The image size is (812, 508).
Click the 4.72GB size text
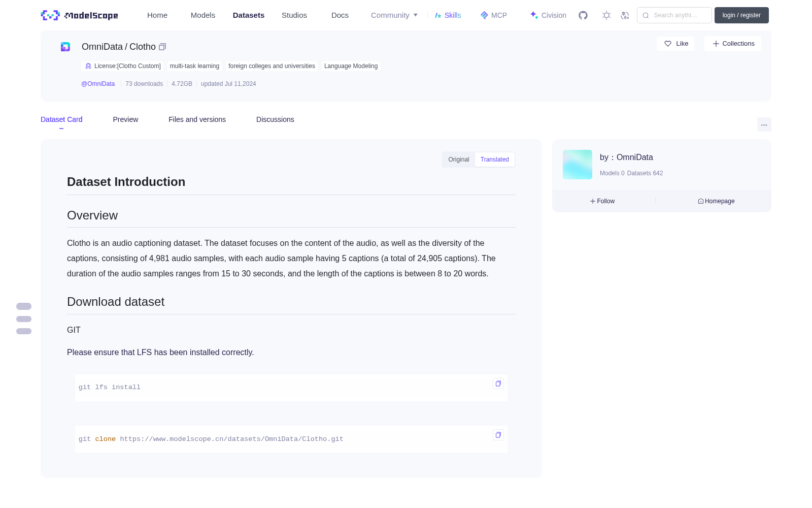(182, 84)
